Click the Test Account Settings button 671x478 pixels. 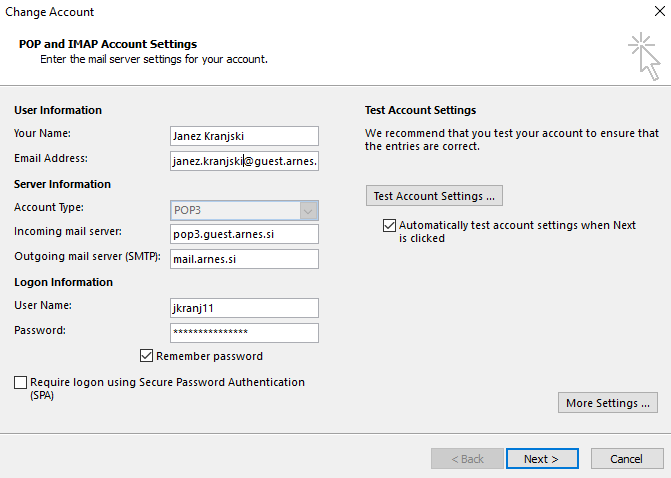(x=434, y=196)
